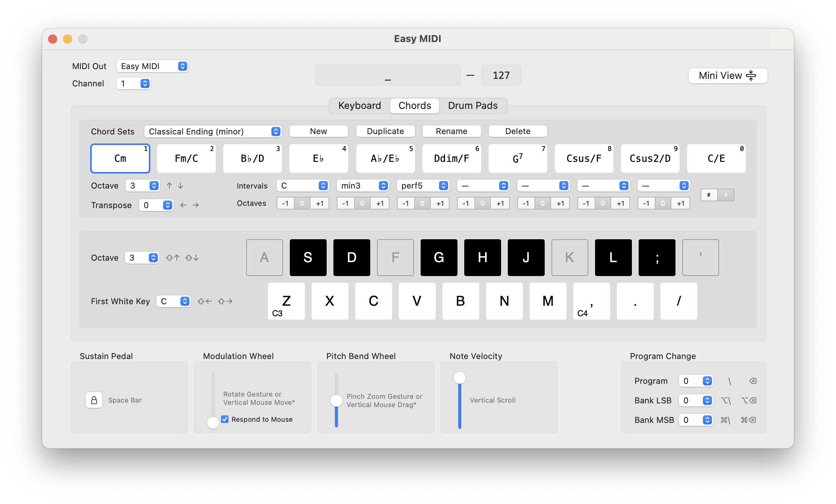Click the left arrow to lower Transpose

click(x=183, y=205)
